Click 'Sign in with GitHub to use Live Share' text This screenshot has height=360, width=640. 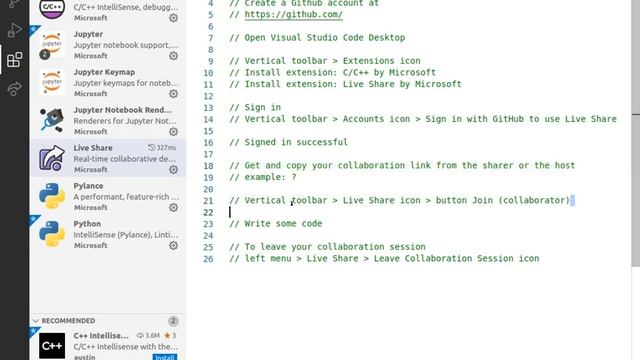[x=521, y=119]
